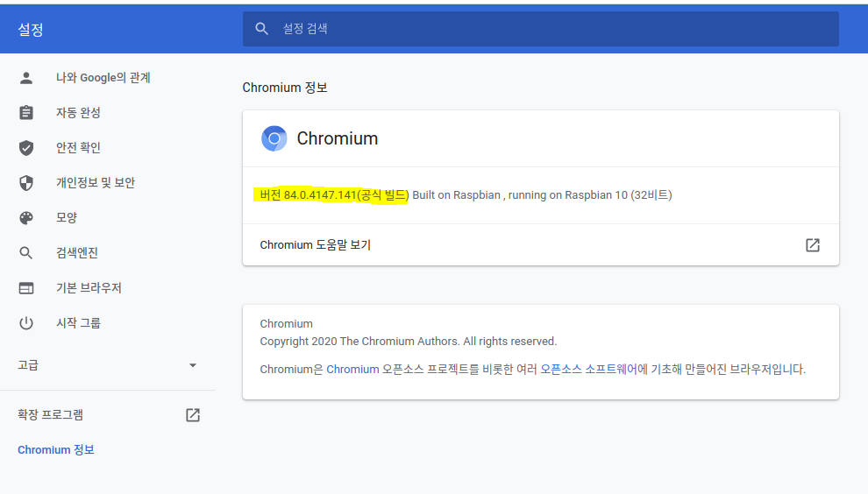Viewport: 868px width, 494px height.
Task: Click the 고급 label in the sidebar
Action: point(28,365)
